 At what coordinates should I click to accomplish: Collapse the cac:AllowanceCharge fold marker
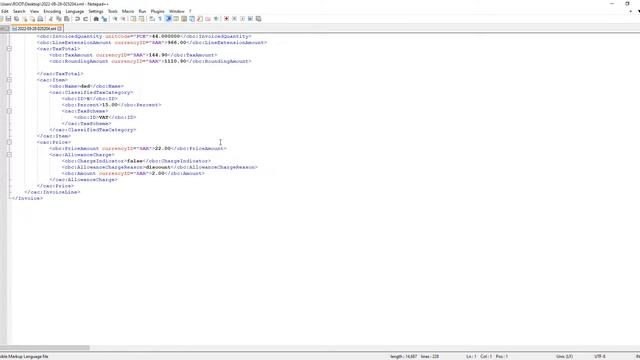[9, 155]
